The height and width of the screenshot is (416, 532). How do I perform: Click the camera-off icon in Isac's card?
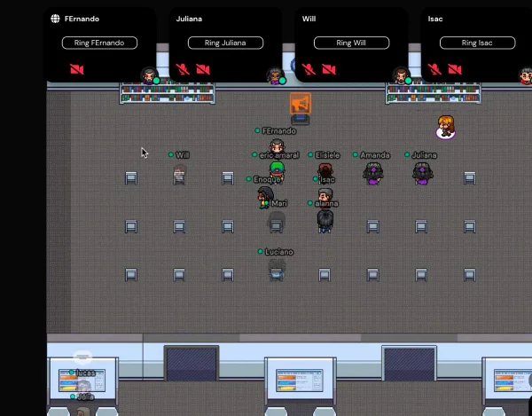pos(455,69)
